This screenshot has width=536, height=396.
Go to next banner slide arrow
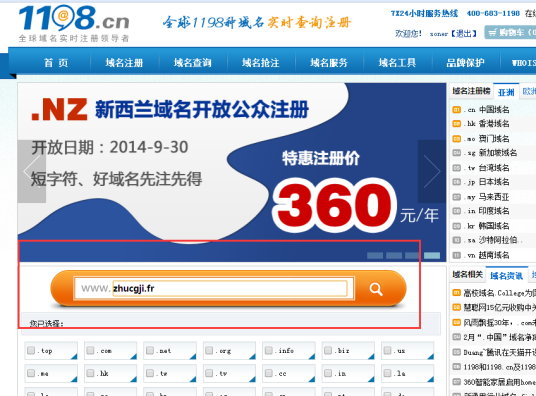click(x=432, y=171)
